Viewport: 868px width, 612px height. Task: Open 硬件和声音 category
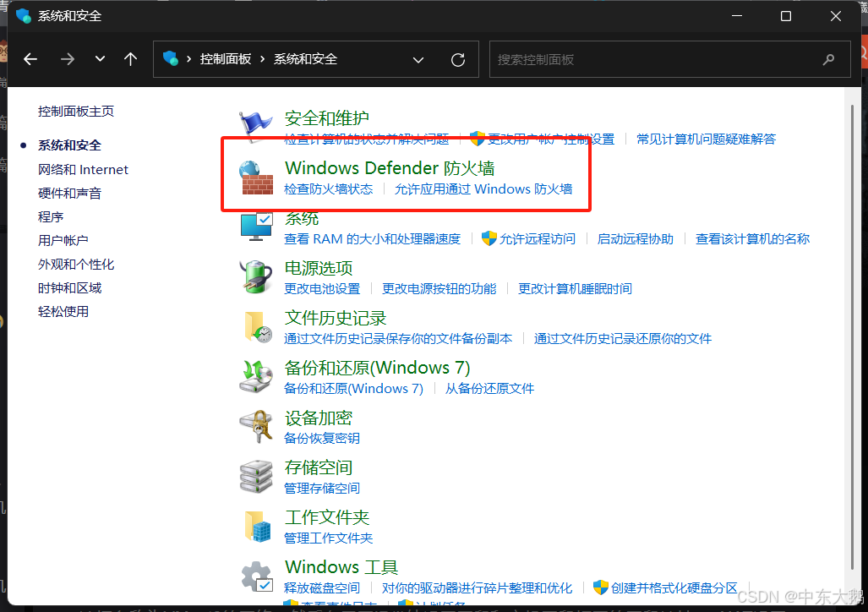[70, 194]
